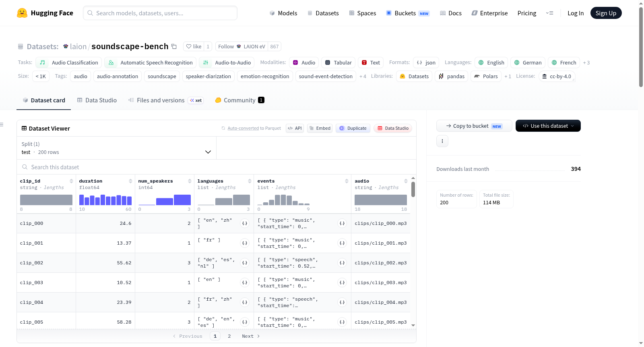Click the dataset table vertical scrollbar
This screenshot has height=347, width=644.
tap(413, 189)
